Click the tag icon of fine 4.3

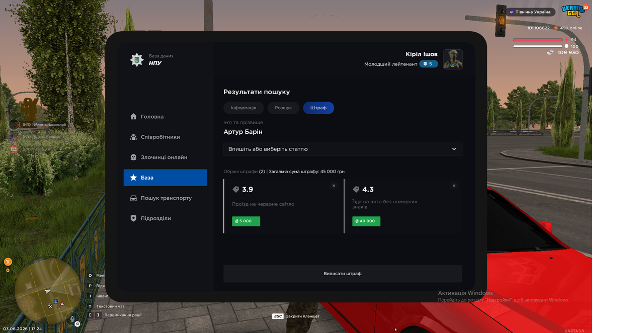[x=356, y=190]
